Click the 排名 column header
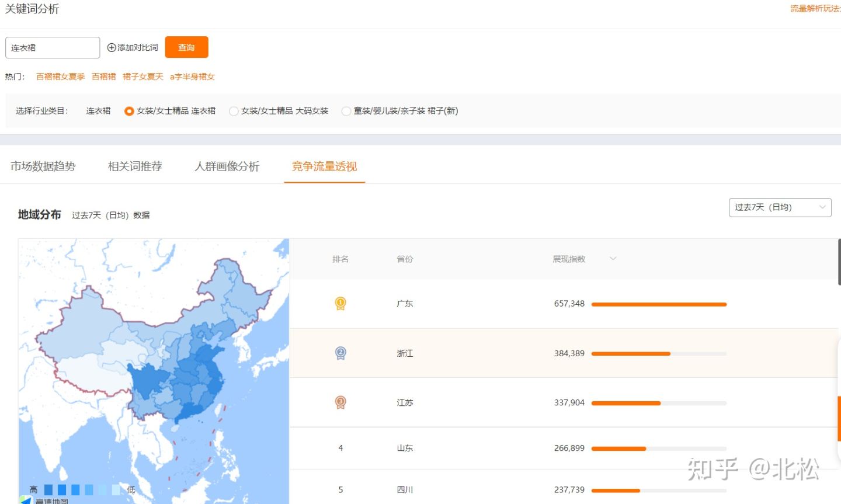The width and height of the screenshot is (841, 504). point(340,259)
